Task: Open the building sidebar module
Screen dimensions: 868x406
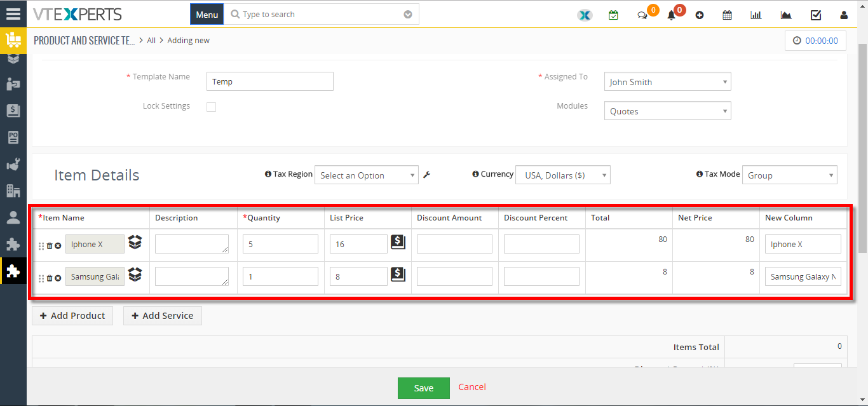Action: (x=13, y=191)
